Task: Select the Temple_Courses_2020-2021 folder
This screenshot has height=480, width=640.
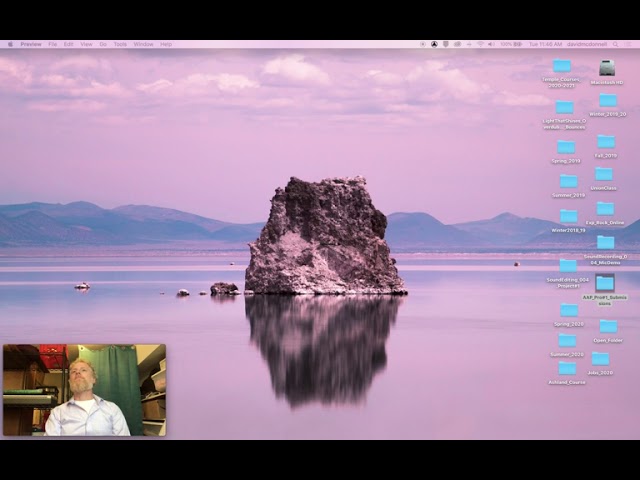Action: point(562,66)
